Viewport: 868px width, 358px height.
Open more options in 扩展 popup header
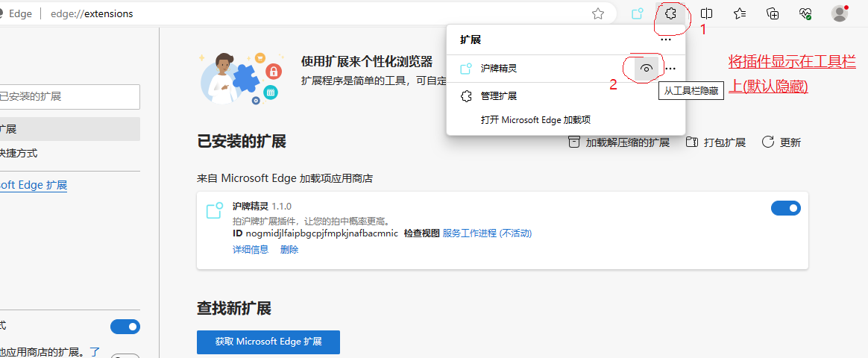[x=665, y=40]
